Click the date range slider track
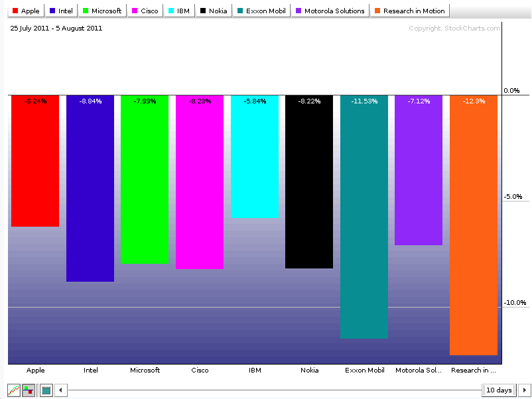The height and width of the screenshot is (399, 532). (x=275, y=390)
